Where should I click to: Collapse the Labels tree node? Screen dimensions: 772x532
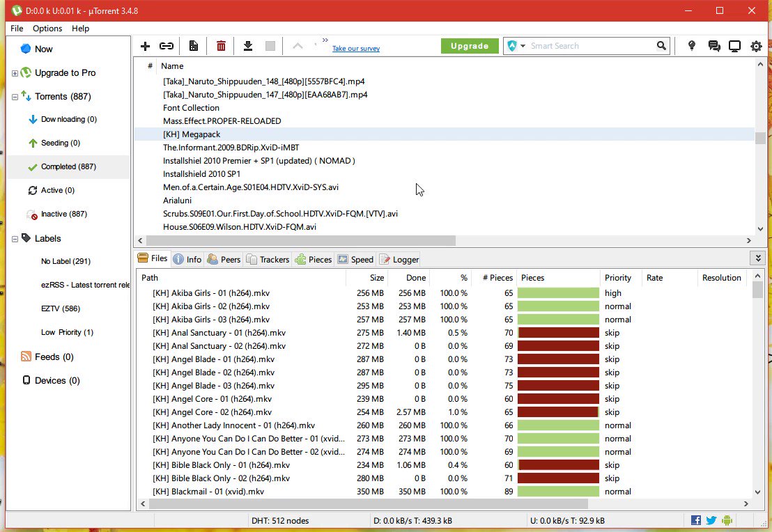15,239
